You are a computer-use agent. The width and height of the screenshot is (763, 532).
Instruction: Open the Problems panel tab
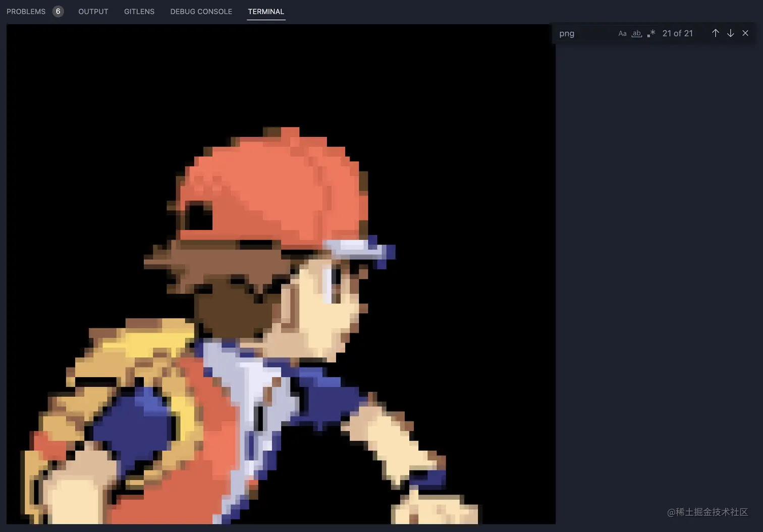(26, 11)
